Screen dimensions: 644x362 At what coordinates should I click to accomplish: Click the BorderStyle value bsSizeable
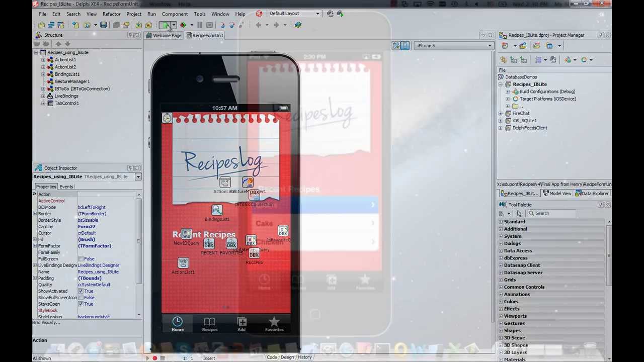(x=88, y=220)
